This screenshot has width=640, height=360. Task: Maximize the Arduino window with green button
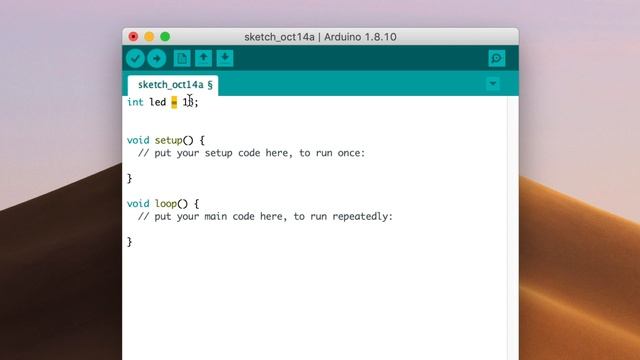tap(165, 37)
